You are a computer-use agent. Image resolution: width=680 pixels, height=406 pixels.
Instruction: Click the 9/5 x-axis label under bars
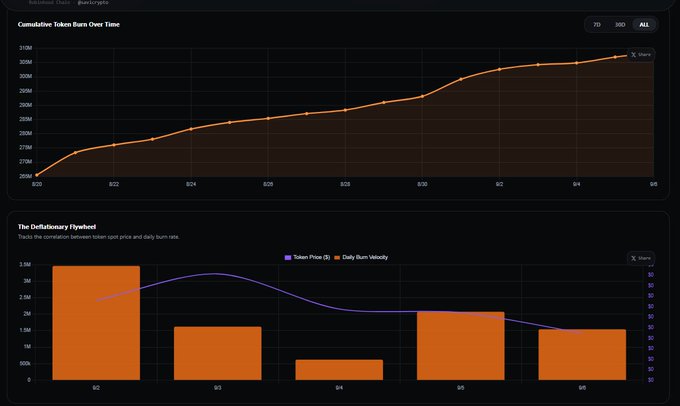tap(461, 388)
